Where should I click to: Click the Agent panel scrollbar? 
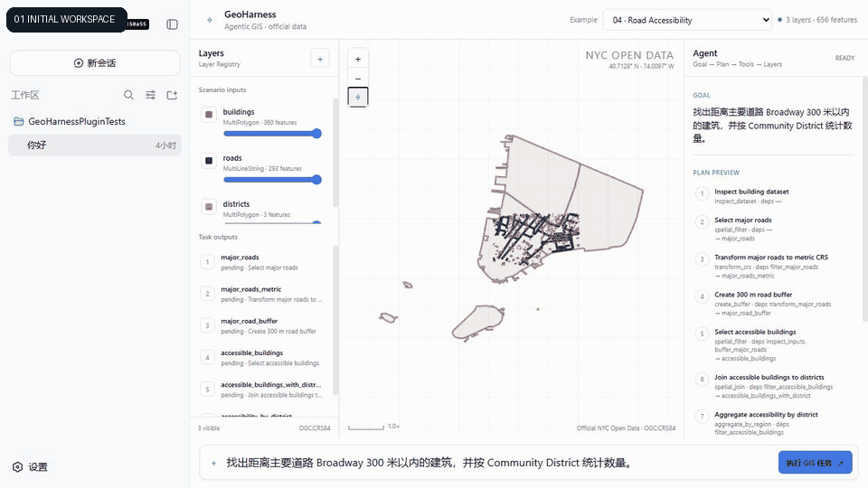coord(864,199)
